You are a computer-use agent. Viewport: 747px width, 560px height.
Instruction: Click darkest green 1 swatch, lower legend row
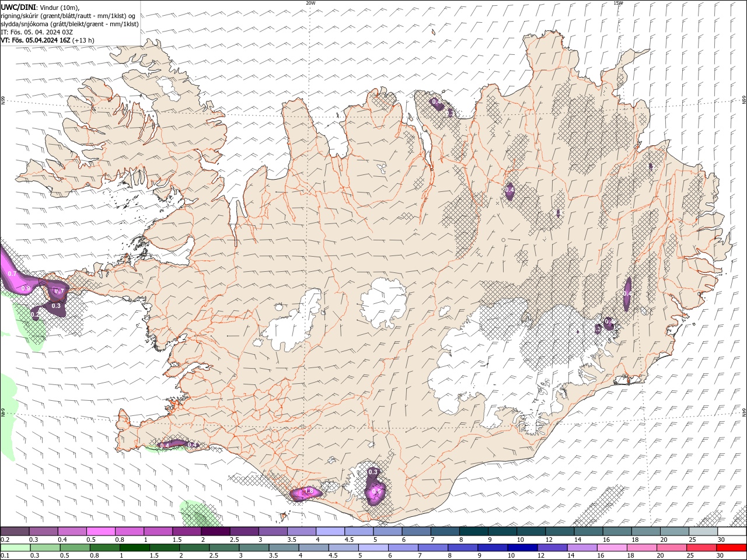[134, 548]
